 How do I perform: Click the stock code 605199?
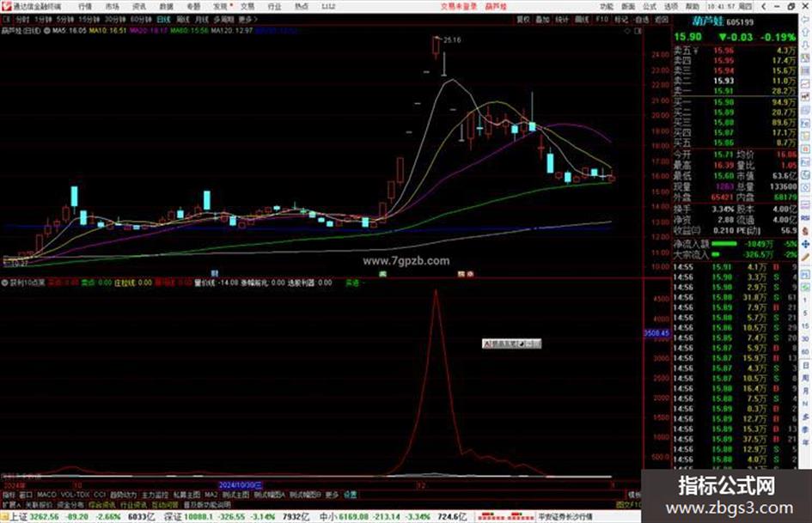(x=740, y=22)
